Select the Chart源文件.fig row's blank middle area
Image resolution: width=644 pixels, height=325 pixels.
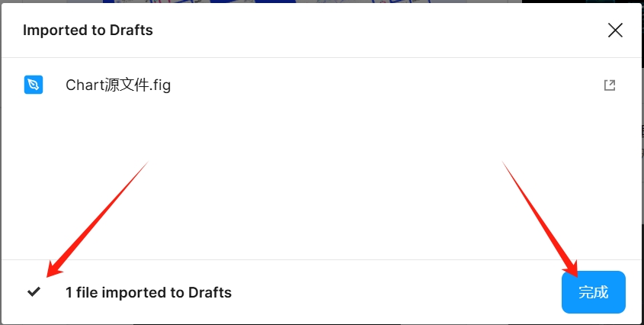(x=381, y=85)
